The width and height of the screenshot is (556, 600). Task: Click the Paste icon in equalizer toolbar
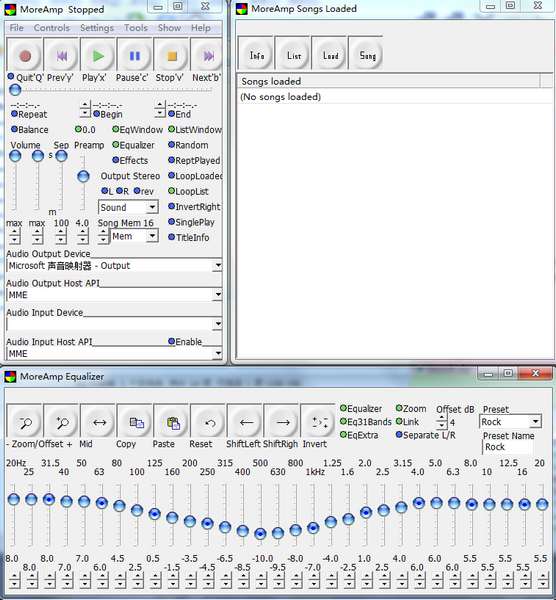173,422
